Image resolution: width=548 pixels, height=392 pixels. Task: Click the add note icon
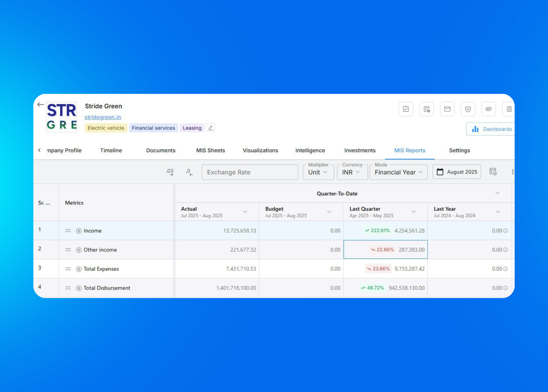click(x=427, y=109)
